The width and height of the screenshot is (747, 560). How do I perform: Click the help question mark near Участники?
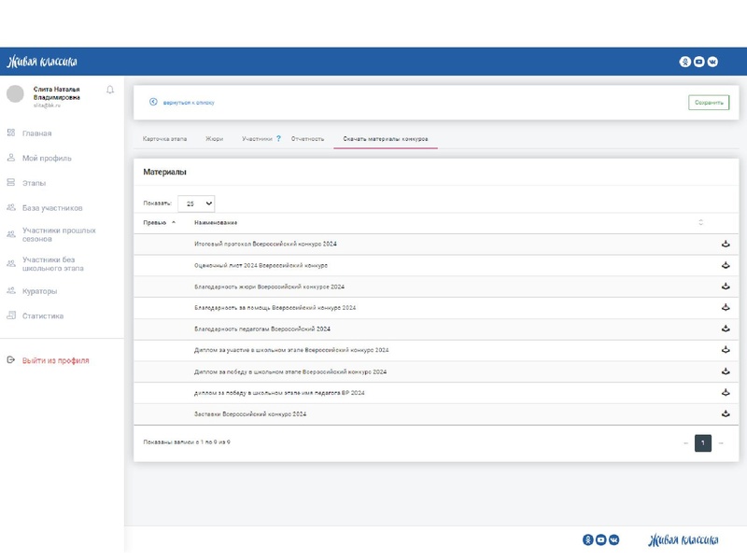(x=278, y=138)
